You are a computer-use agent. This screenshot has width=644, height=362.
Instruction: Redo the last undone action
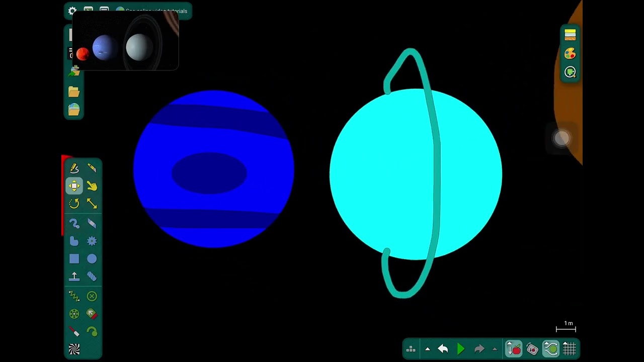tap(479, 349)
